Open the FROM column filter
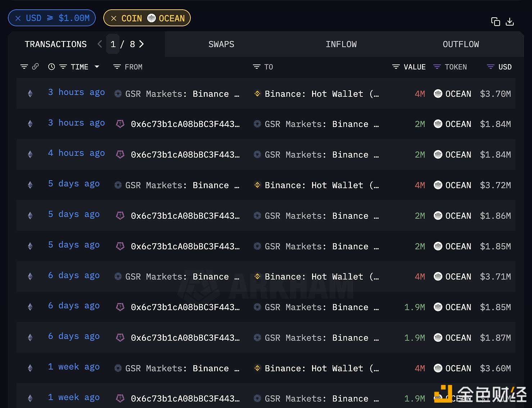Screen dimensions: 532x408 (117, 67)
